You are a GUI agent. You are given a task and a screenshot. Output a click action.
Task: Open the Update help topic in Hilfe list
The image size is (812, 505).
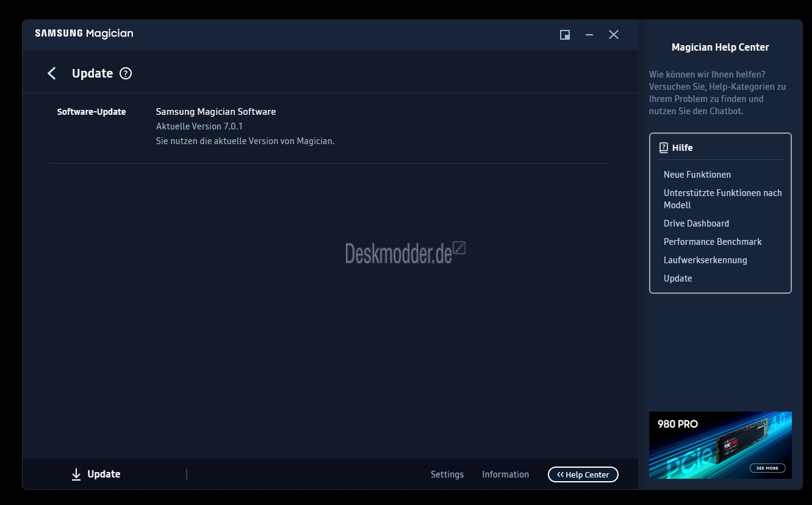tap(678, 278)
